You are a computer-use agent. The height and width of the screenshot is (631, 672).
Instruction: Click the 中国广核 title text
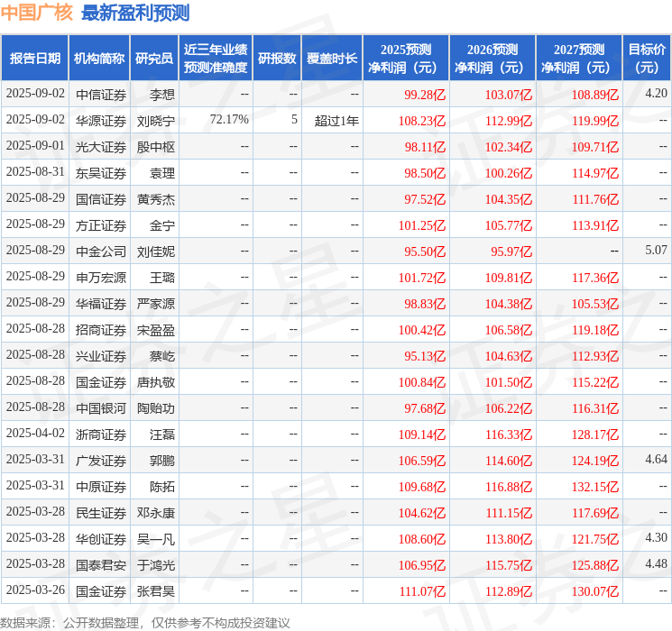[37, 13]
